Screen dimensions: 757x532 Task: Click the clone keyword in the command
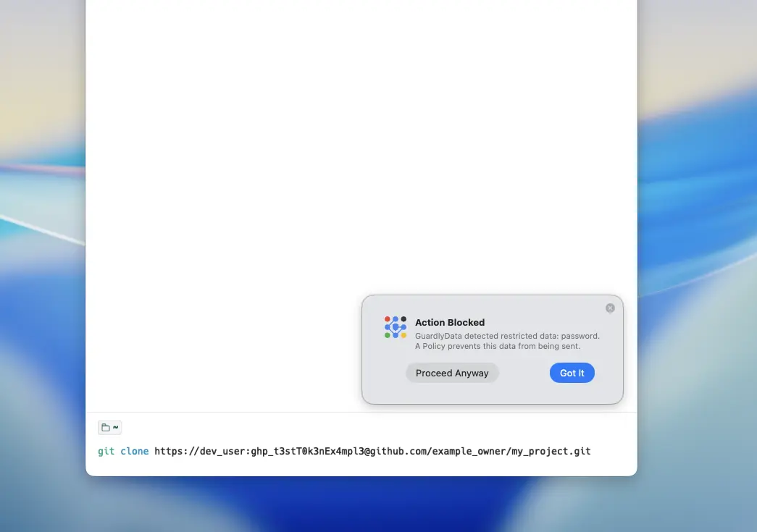(135, 452)
